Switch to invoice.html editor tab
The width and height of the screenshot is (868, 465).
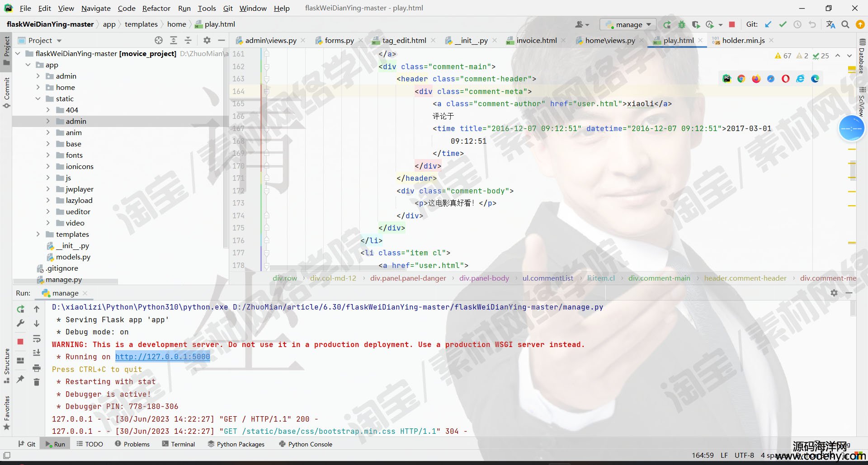click(x=536, y=40)
